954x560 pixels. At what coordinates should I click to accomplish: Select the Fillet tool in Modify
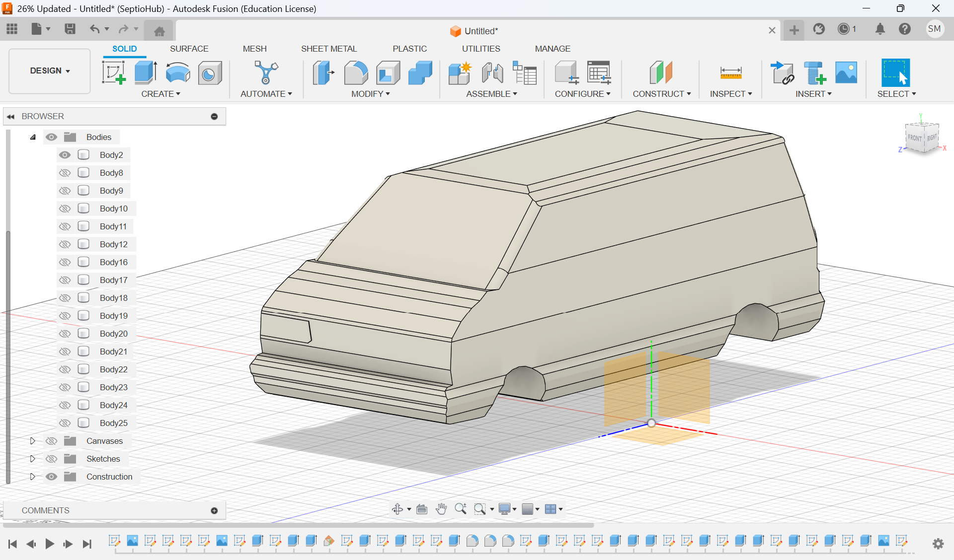[356, 72]
